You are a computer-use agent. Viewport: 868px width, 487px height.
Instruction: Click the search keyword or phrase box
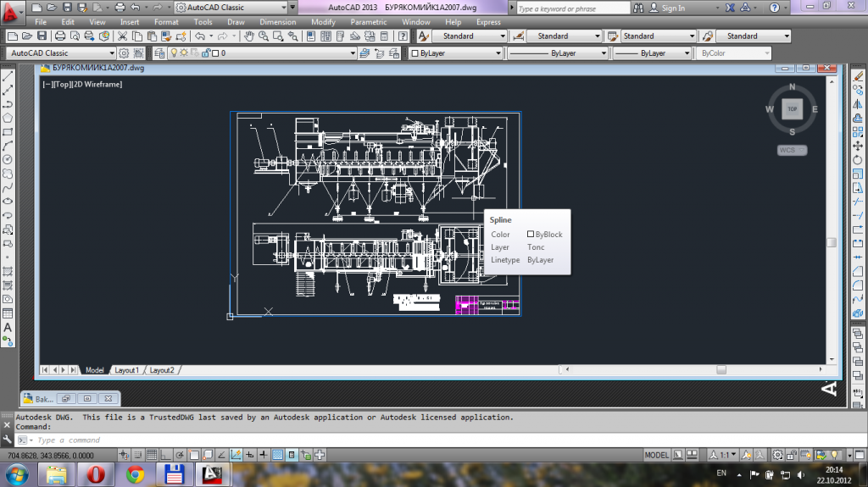pos(573,8)
